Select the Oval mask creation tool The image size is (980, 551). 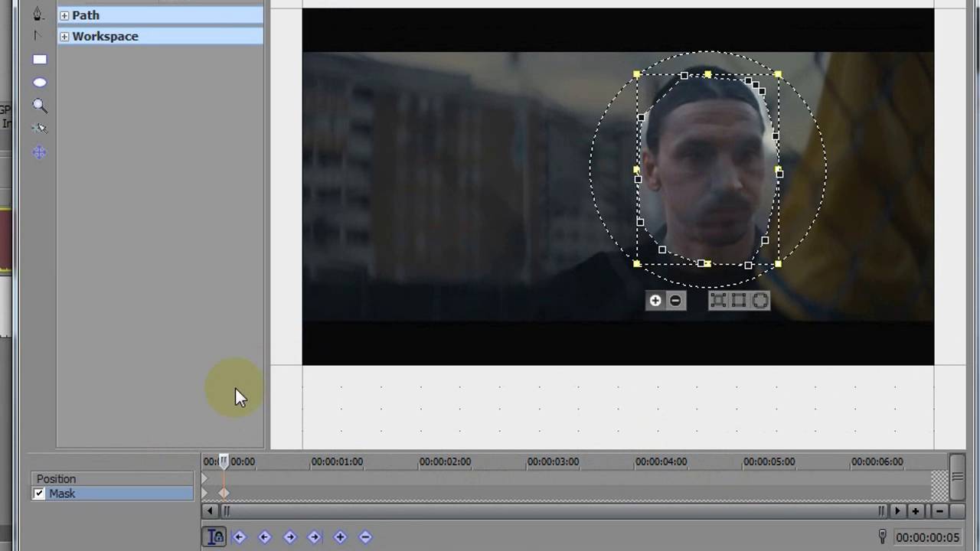40,83
